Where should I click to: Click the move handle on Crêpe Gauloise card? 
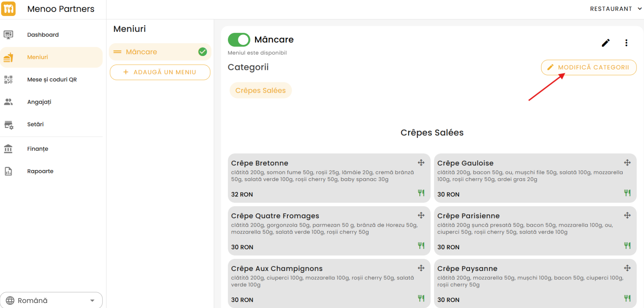[627, 163]
